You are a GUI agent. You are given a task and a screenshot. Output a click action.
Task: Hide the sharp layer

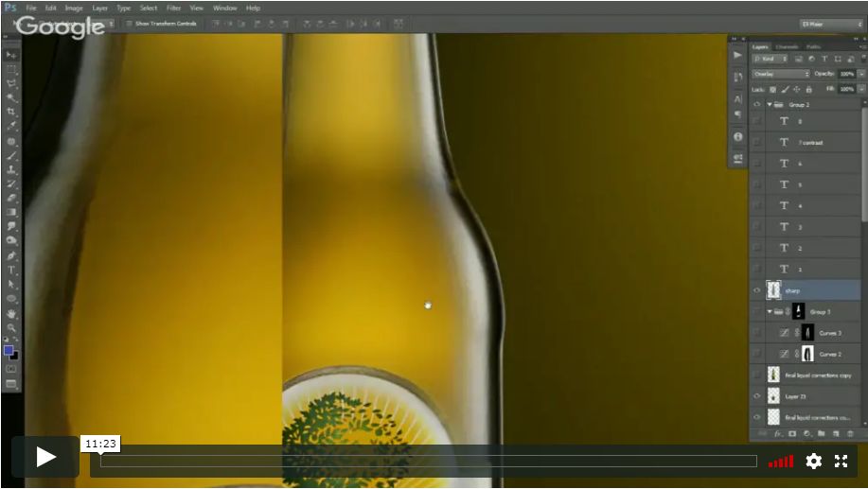[756, 289]
